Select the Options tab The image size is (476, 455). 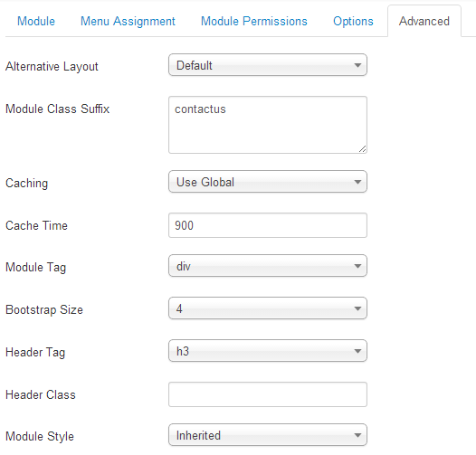coord(353,21)
